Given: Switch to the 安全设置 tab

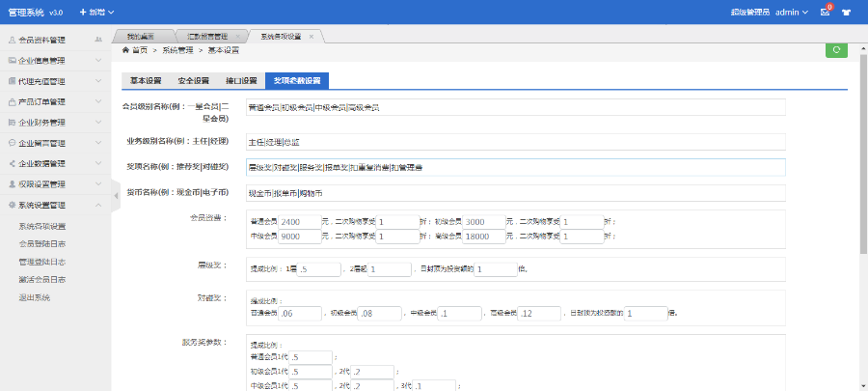Looking at the screenshot, I should point(194,81).
